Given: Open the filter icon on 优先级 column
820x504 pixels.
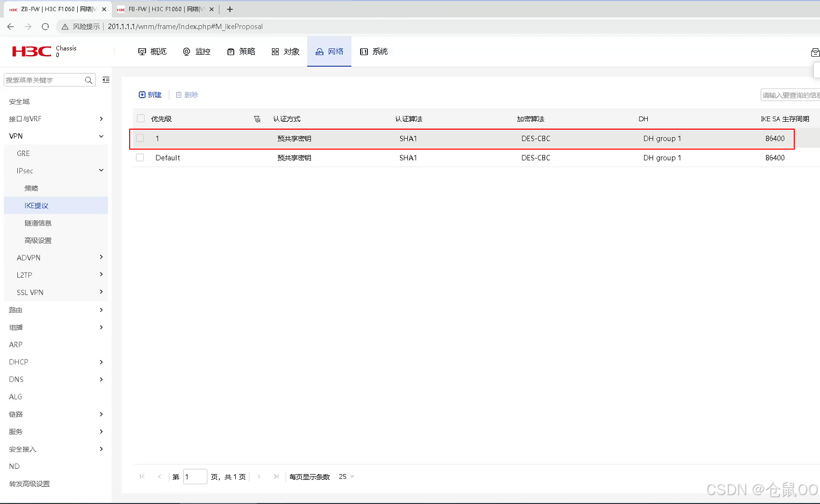Looking at the screenshot, I should click(x=257, y=119).
